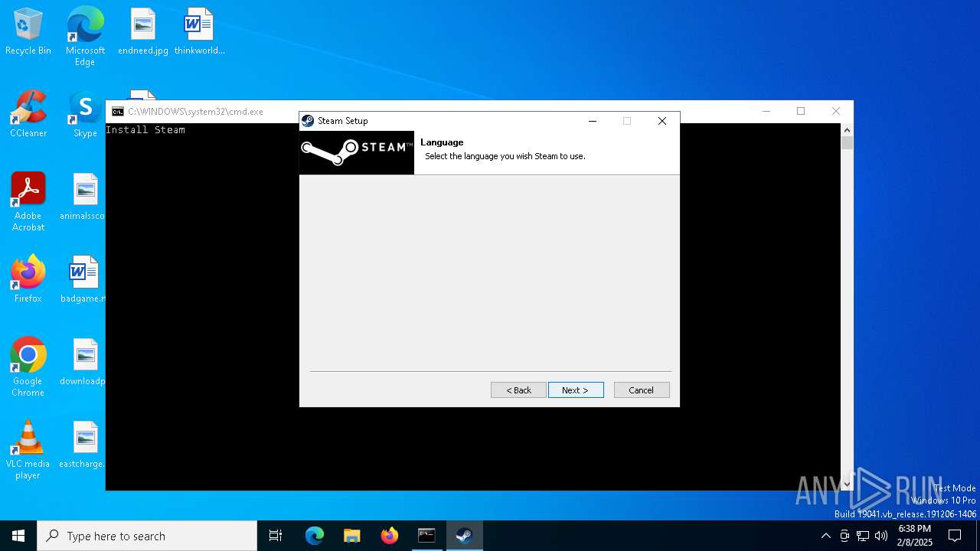
Task: Minimize the Steam Setup window
Action: coord(592,121)
